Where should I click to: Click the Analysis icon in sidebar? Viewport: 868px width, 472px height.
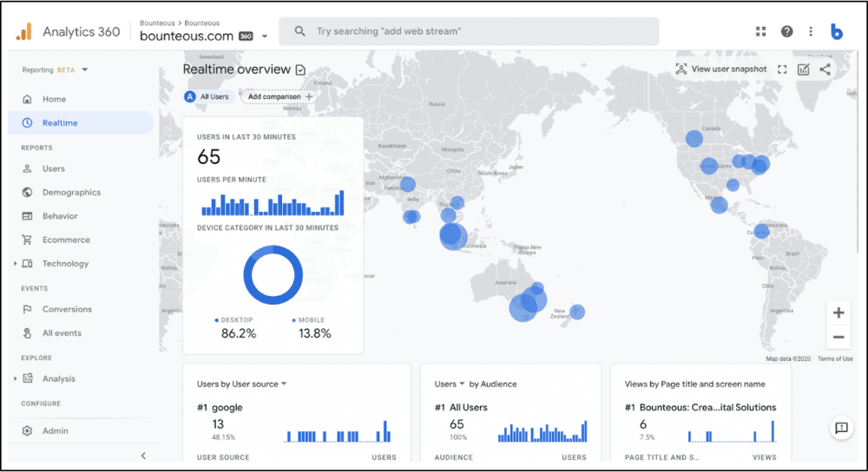tap(27, 378)
